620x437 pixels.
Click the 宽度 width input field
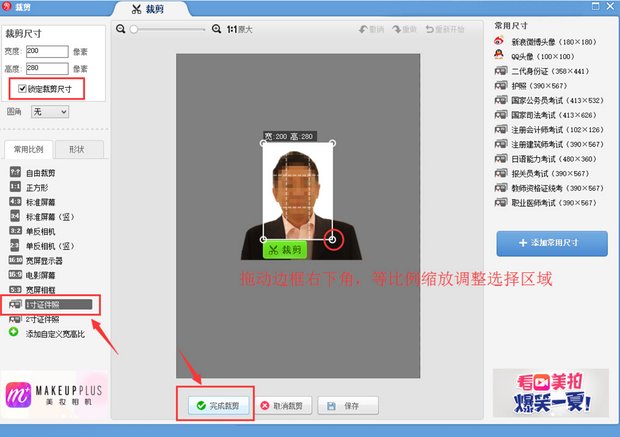pos(47,51)
